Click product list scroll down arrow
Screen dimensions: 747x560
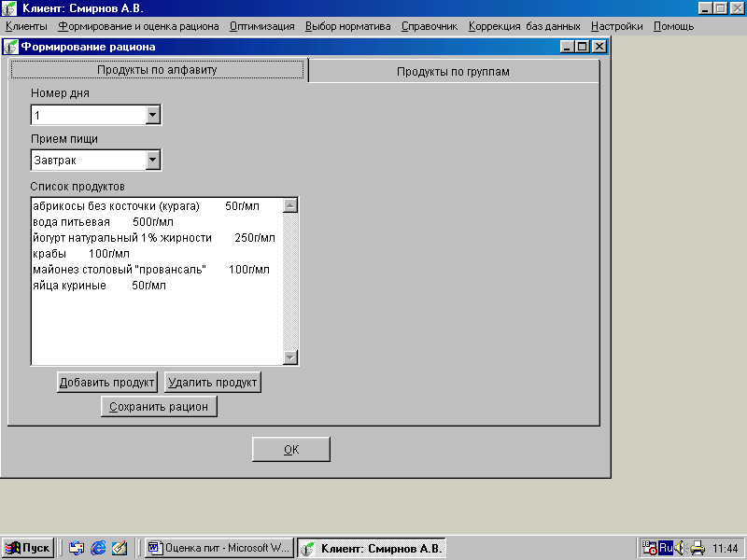290,357
